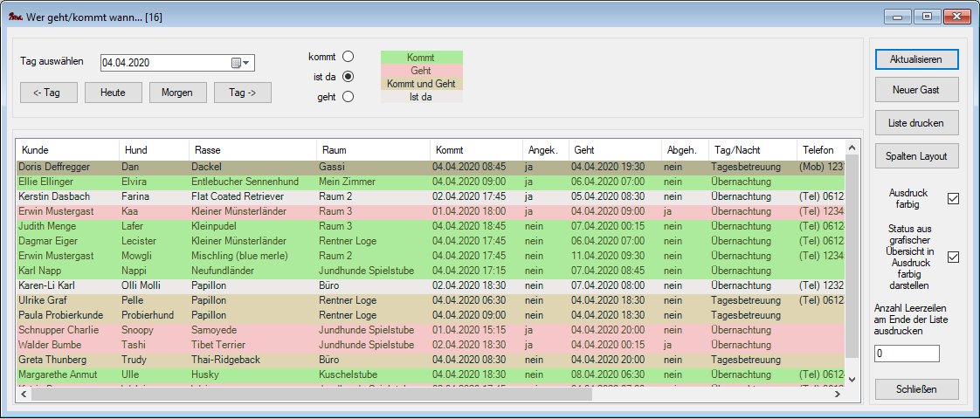Open the 'Spalten Layout' settings
Viewport: 980px width, 419px height.
click(x=916, y=155)
